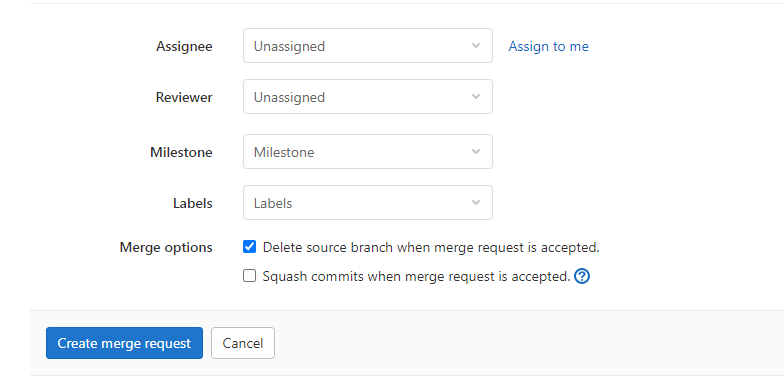The height and width of the screenshot is (384, 784).
Task: Click the Milestone field label
Action: [x=182, y=152]
